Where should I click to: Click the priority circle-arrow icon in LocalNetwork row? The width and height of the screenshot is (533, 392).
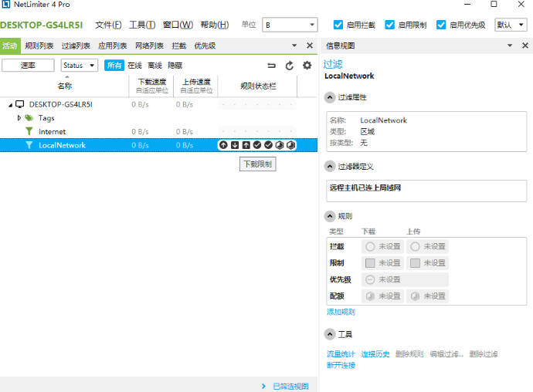223,145
